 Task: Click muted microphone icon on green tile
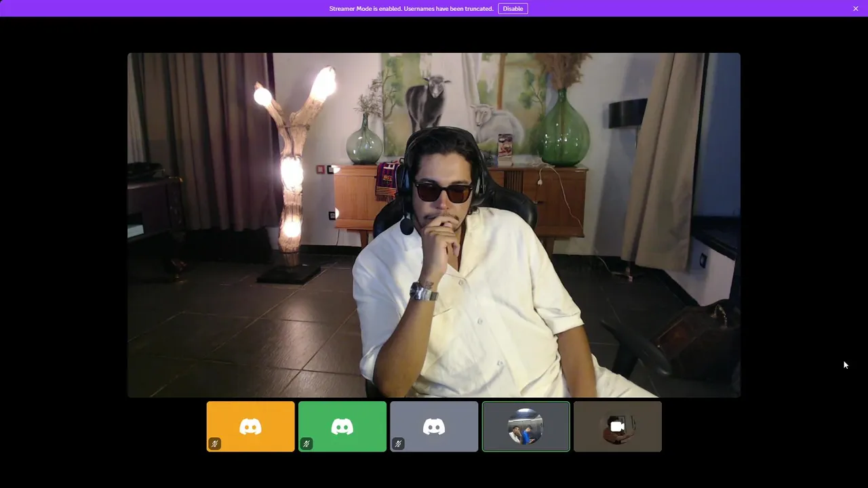point(307,444)
